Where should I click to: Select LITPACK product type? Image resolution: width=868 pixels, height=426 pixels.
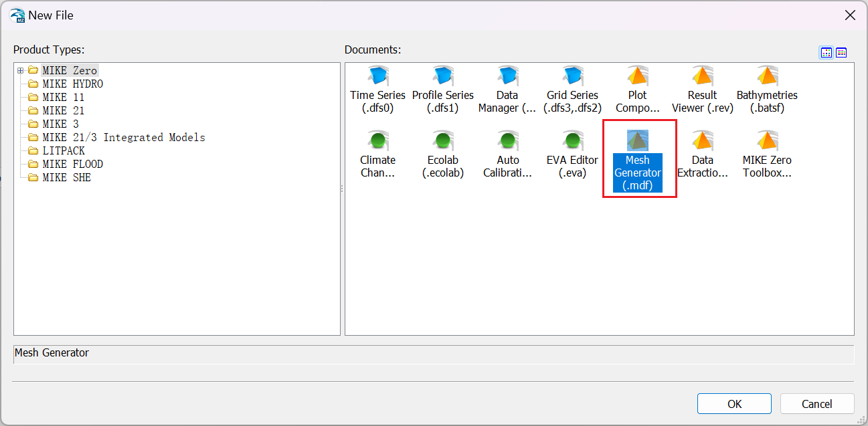tap(64, 150)
